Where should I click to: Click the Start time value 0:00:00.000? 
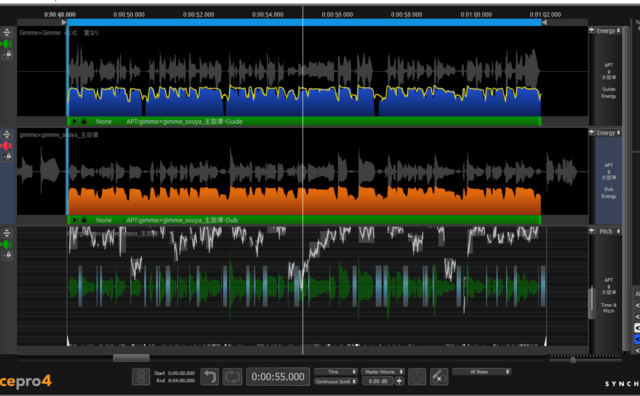click(x=181, y=373)
